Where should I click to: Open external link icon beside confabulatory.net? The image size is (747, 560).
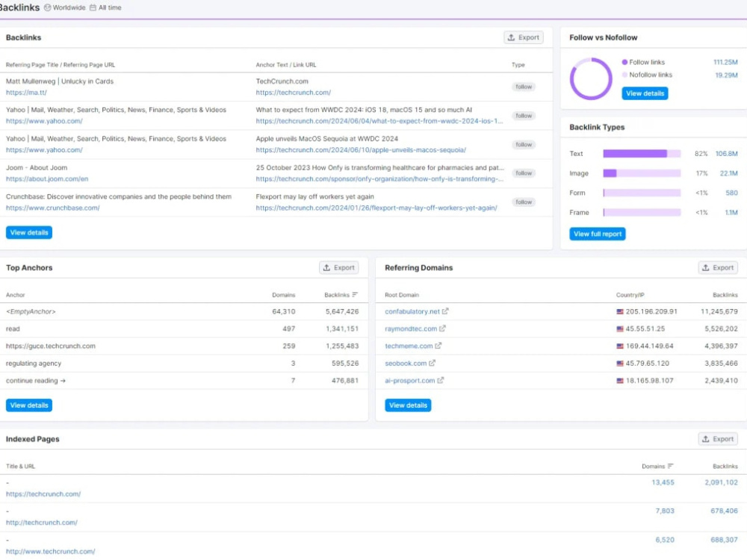tap(445, 311)
